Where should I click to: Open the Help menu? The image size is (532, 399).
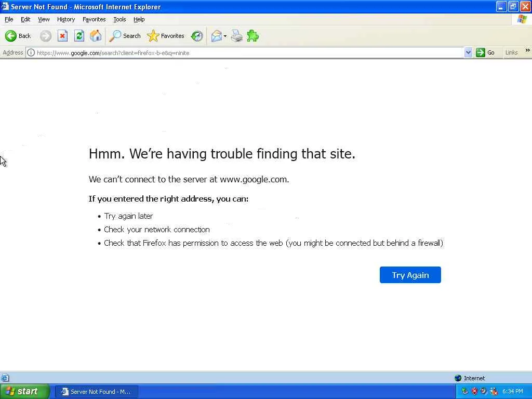[139, 19]
